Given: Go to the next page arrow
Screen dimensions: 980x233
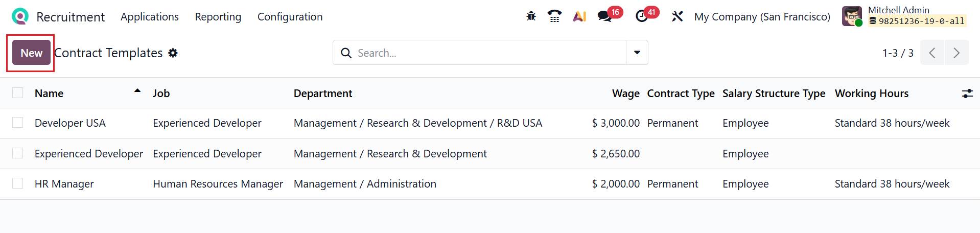Looking at the screenshot, I should 956,53.
